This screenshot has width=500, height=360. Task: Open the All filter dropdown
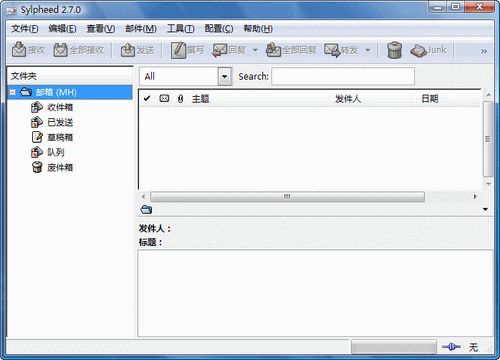225,76
